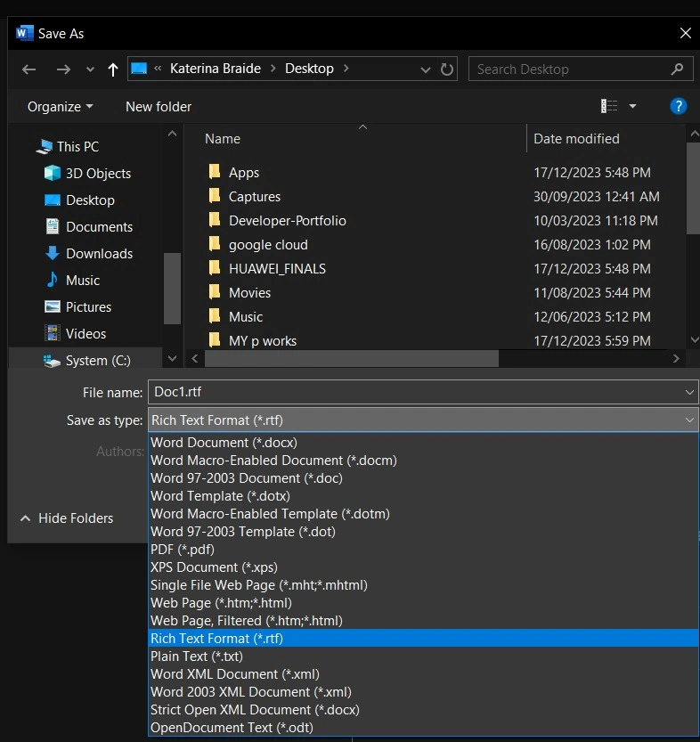Choose PDF (*.pdf) from type list
Image resolution: width=700 pixels, height=742 pixels.
(183, 550)
